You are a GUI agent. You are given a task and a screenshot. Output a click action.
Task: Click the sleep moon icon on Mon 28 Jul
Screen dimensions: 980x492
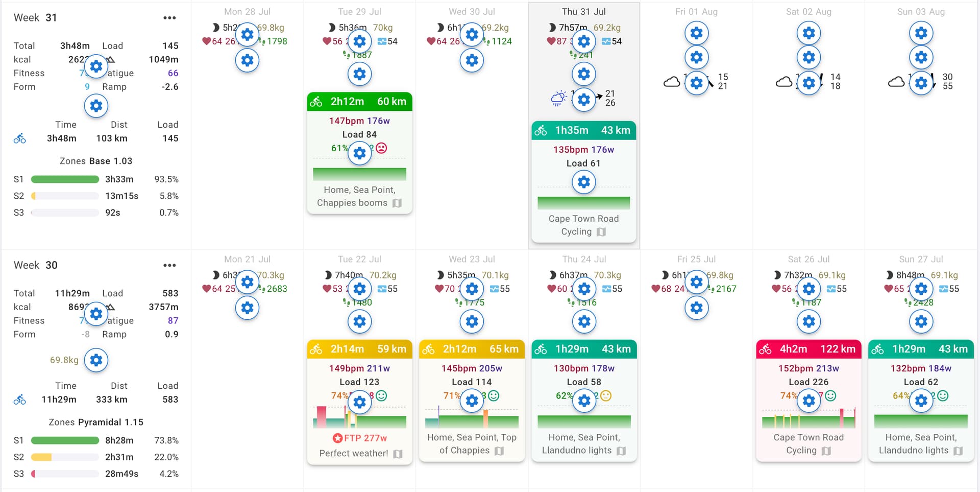click(x=215, y=28)
